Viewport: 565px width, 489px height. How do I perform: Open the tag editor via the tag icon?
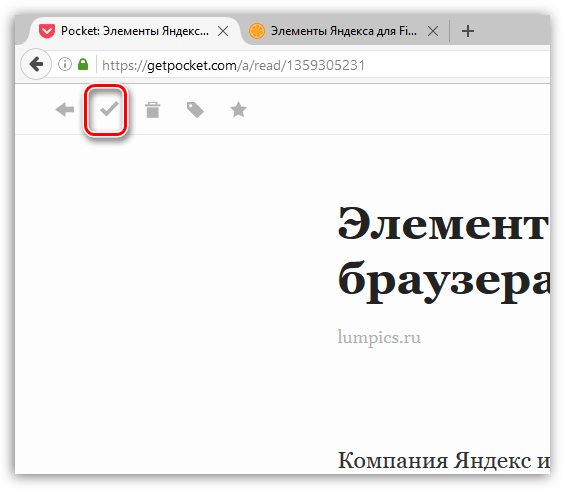pyautogui.click(x=195, y=110)
